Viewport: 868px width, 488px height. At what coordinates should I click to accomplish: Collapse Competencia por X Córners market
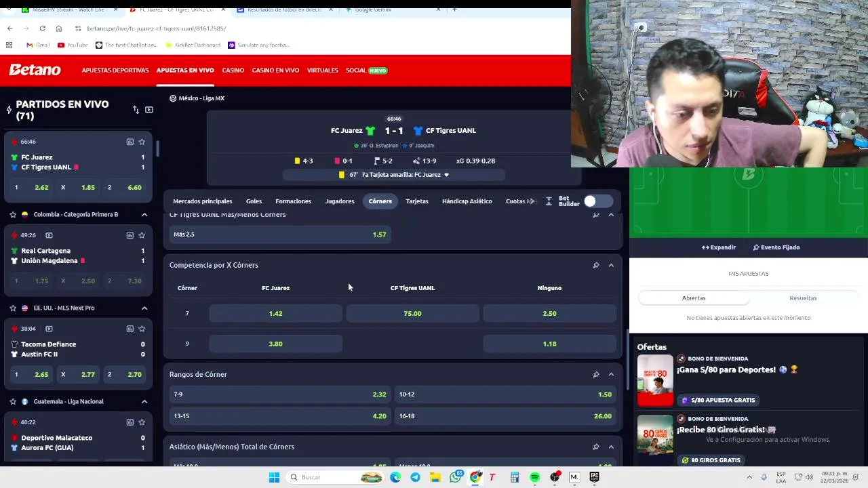pyautogui.click(x=611, y=265)
